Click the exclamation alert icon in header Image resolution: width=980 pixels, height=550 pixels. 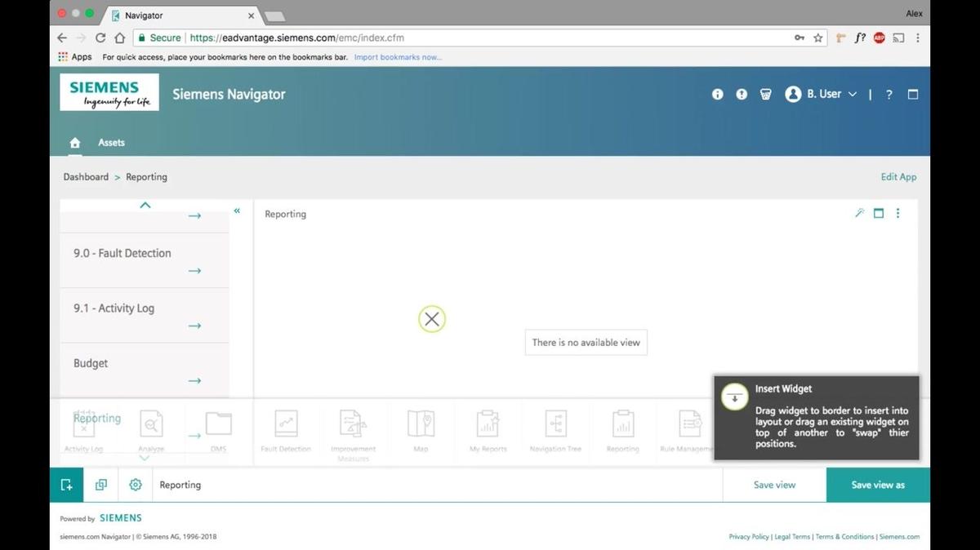pos(742,94)
